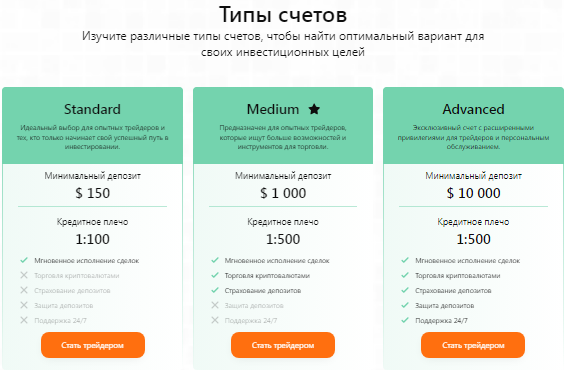Select Advanced plan's orange trader button
This screenshot has width=564, height=370.
point(473,345)
